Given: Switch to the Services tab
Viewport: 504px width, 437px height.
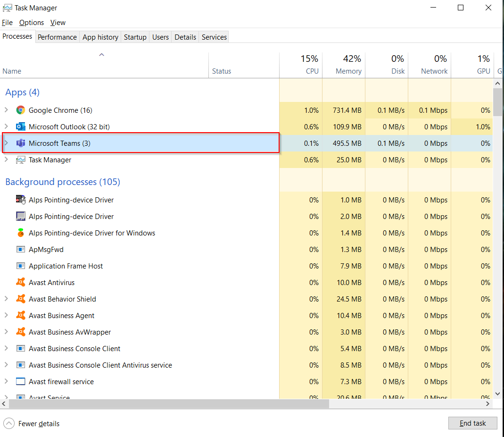Looking at the screenshot, I should (214, 37).
